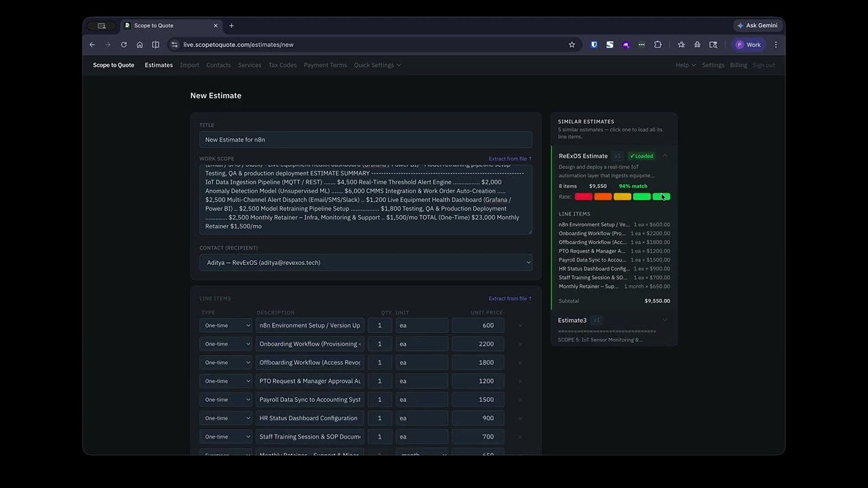Open the browser home page icon
Image resolution: width=868 pixels, height=488 pixels.
140,45
